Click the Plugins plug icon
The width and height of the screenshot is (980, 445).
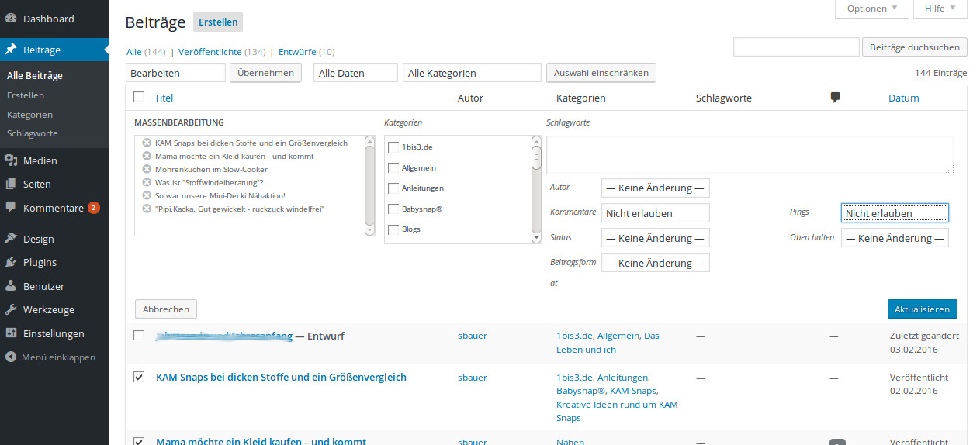coord(11,262)
